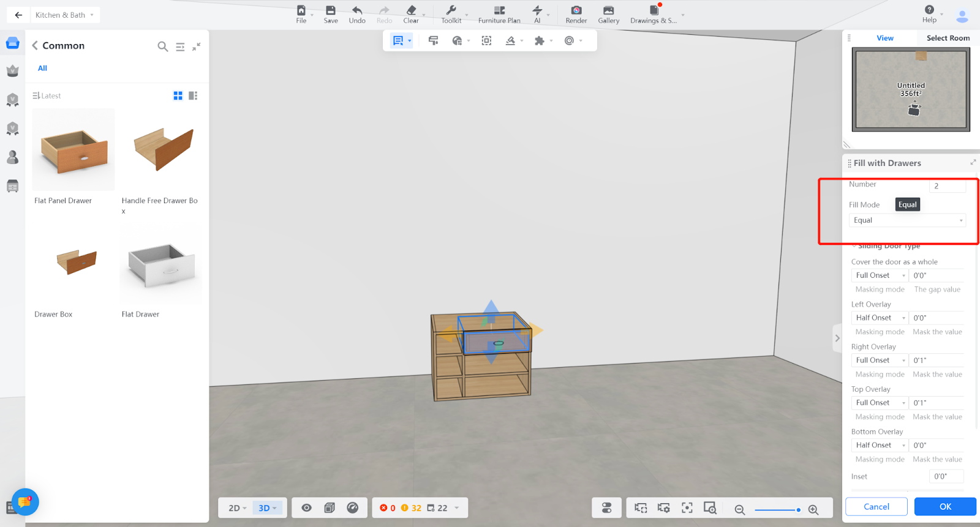Toggle visibility eye icon in bottom bar
980x527 pixels.
click(306, 508)
